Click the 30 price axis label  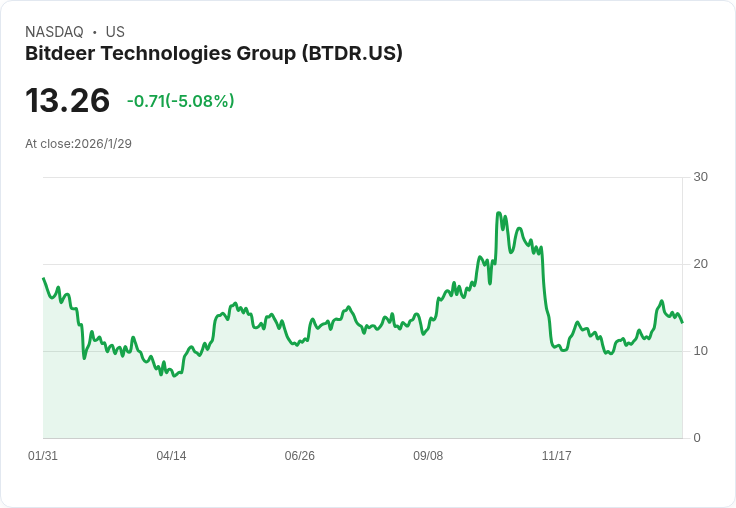click(700, 177)
